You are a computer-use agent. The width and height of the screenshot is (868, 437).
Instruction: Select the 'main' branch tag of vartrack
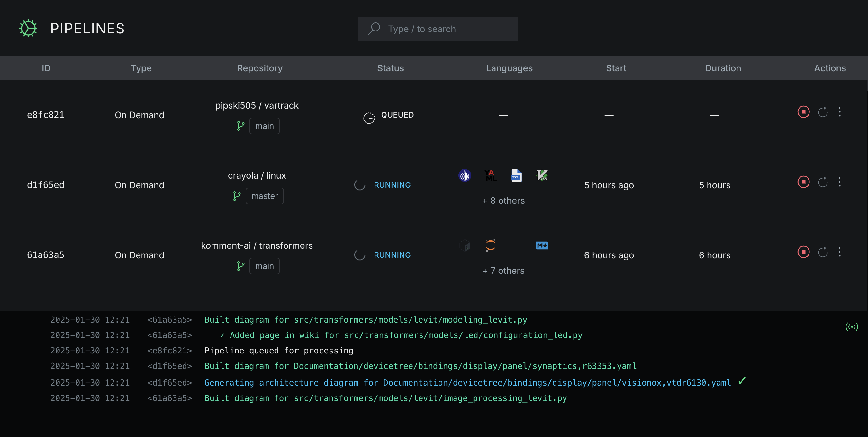click(x=265, y=126)
